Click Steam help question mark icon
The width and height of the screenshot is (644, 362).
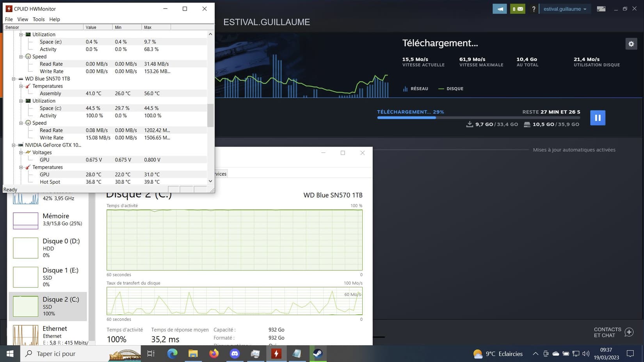click(x=534, y=9)
